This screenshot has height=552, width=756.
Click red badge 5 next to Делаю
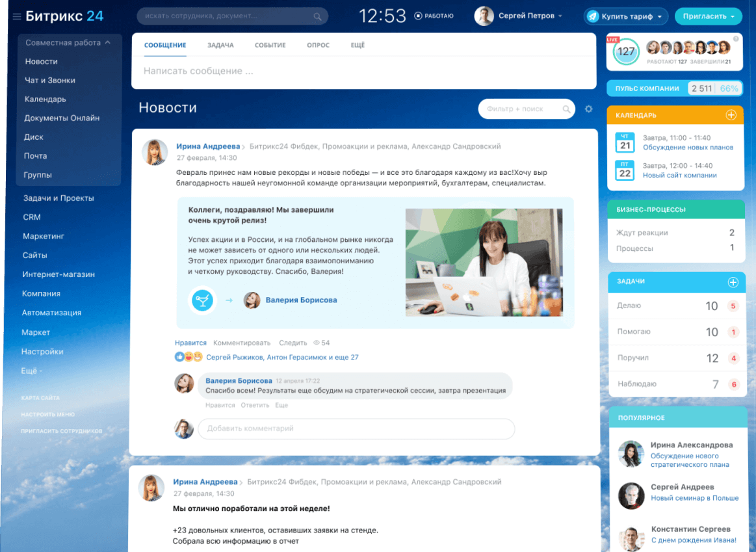[x=733, y=306]
